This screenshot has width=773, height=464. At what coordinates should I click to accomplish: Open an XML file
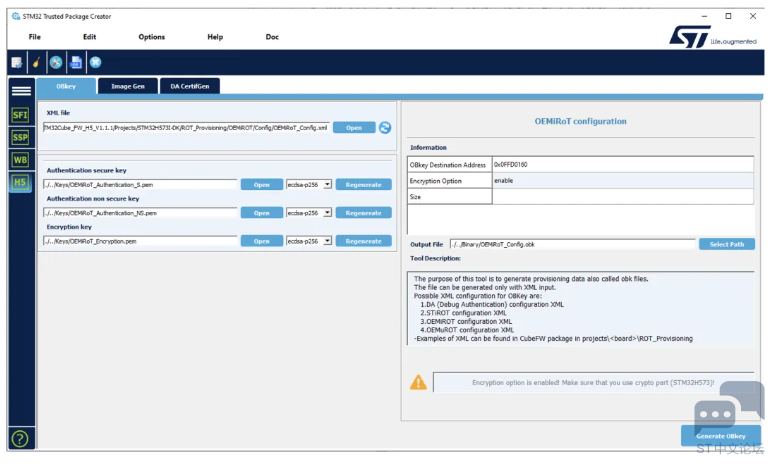[354, 128]
